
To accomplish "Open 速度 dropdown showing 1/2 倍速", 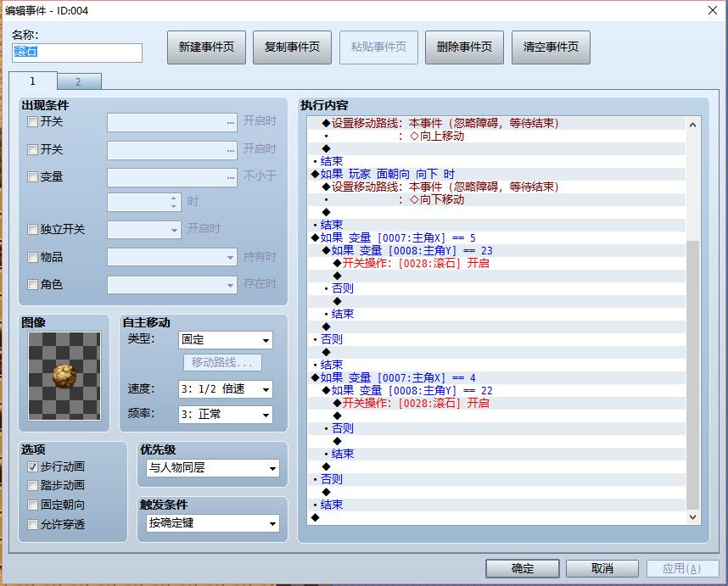I will point(226,389).
